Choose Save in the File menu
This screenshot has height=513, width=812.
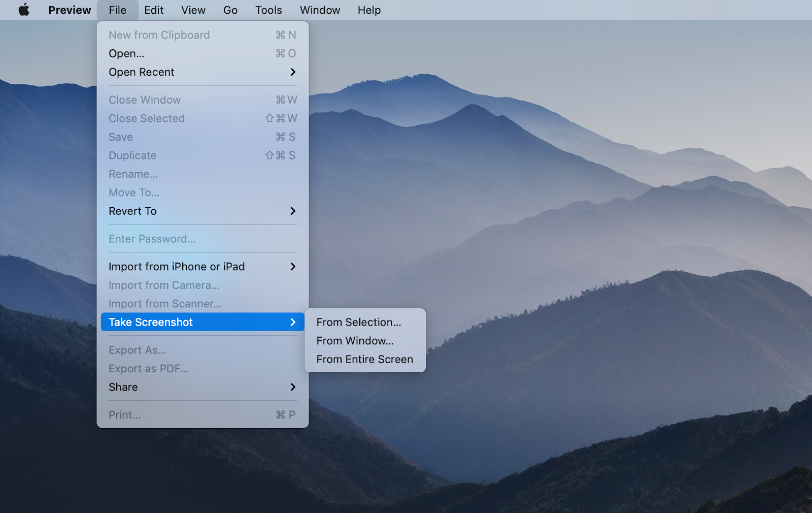pyautogui.click(x=202, y=137)
